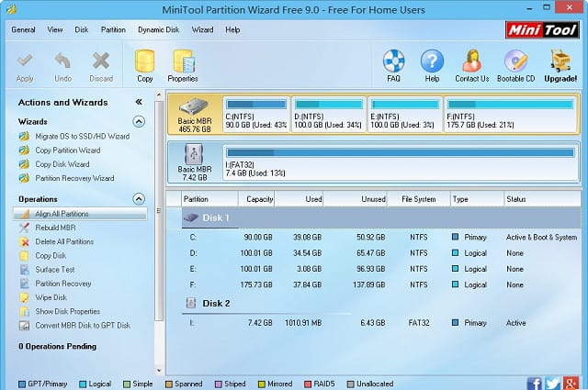Sort by the Used column header
Viewport: 588px width, 390px height.
[299, 199]
